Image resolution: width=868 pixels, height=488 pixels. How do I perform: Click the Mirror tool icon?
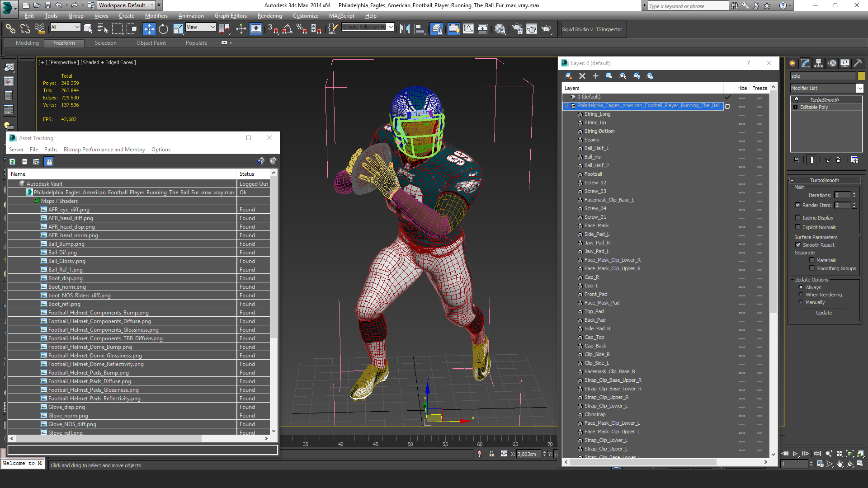(405, 29)
